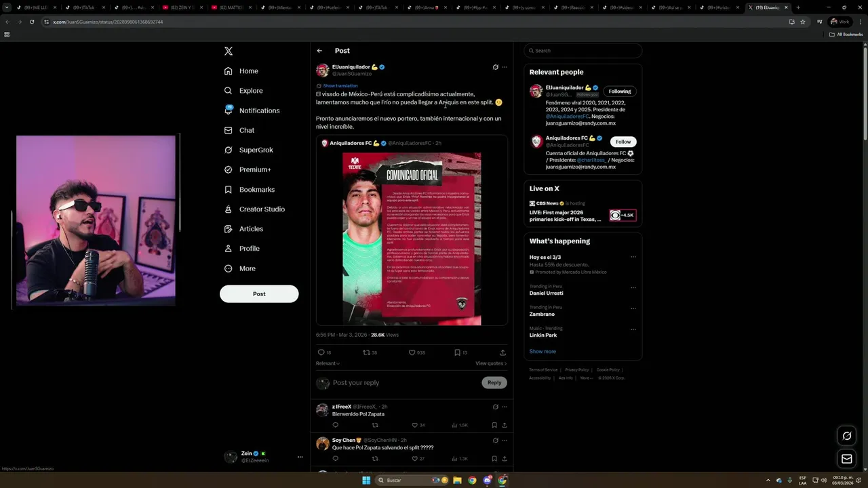Open Notifications from the sidebar
Image resolution: width=868 pixels, height=488 pixels.
[252, 110]
